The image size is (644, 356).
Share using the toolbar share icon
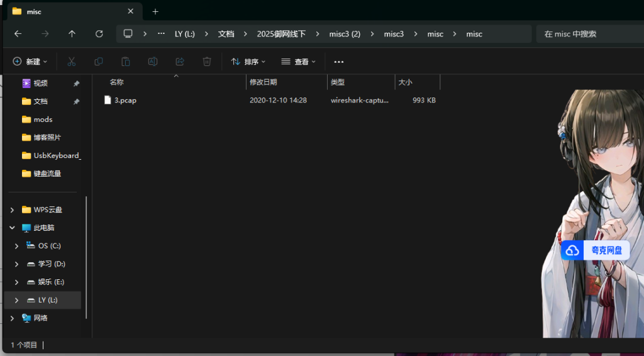tap(180, 62)
